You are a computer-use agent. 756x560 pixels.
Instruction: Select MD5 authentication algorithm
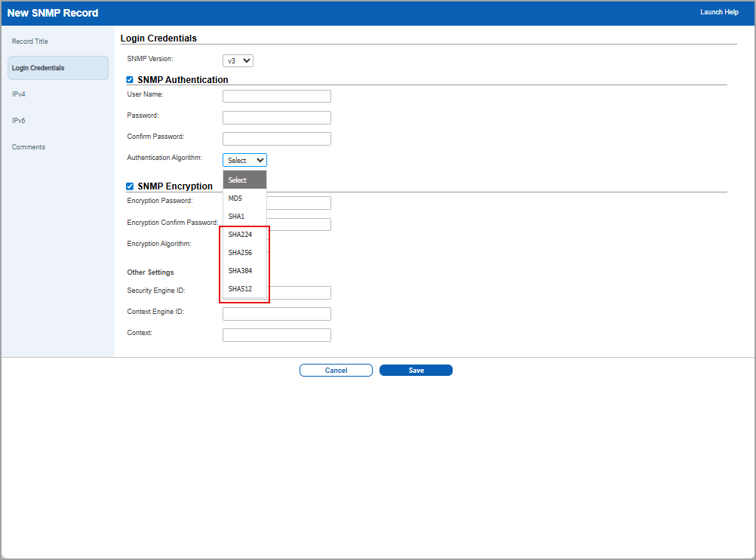tap(235, 198)
